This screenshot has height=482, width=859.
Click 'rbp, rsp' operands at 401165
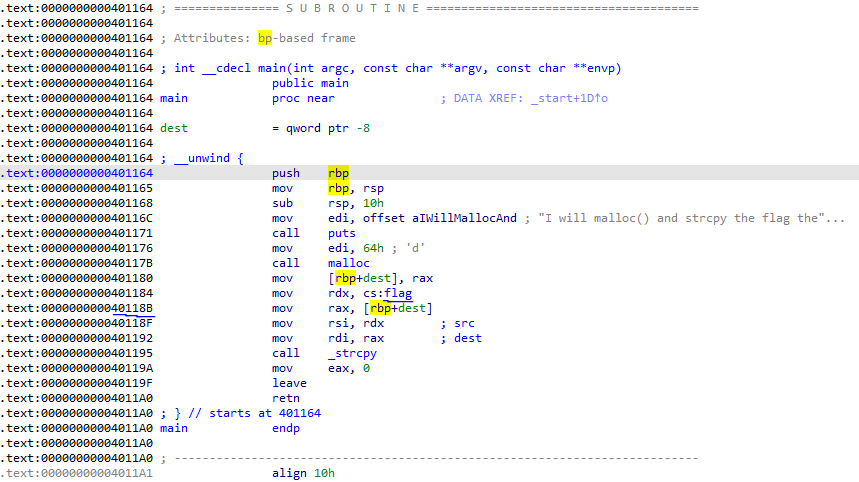tap(356, 188)
